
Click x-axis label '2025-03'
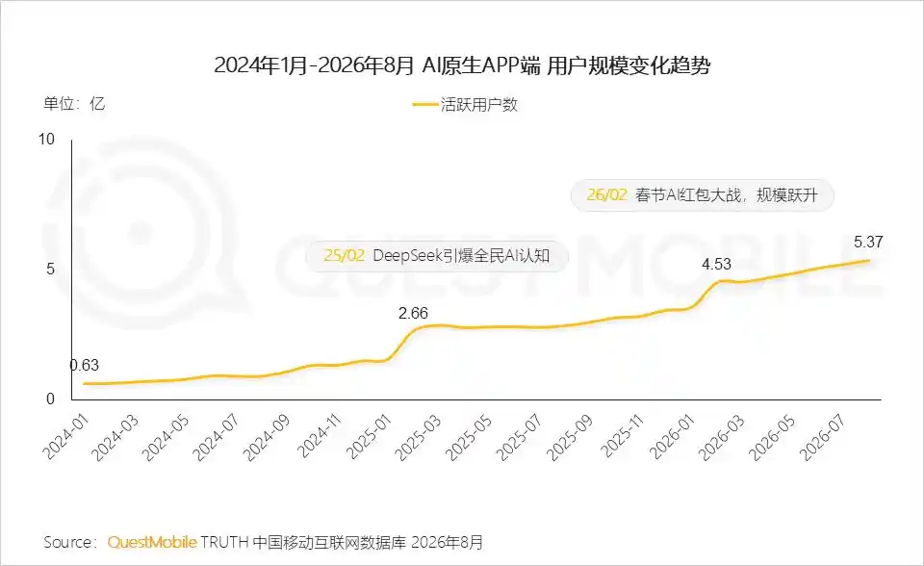(418, 436)
